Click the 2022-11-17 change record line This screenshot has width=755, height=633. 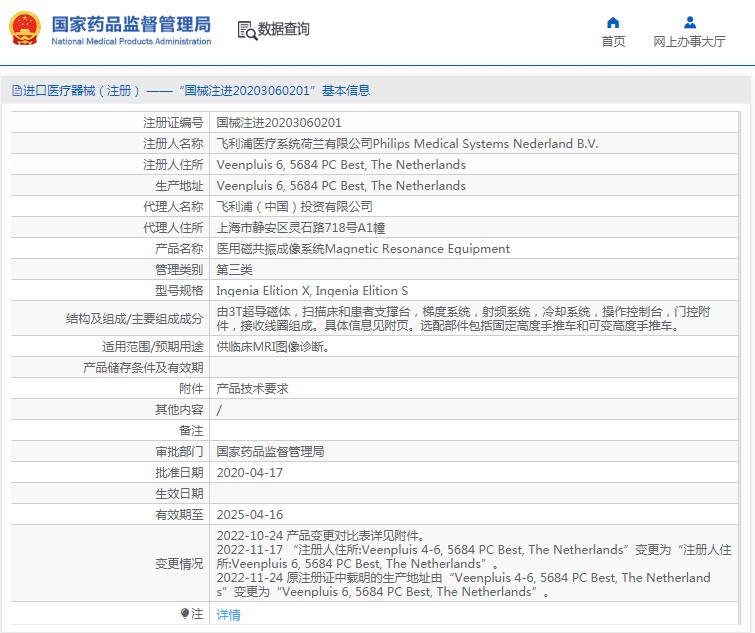[474, 556]
